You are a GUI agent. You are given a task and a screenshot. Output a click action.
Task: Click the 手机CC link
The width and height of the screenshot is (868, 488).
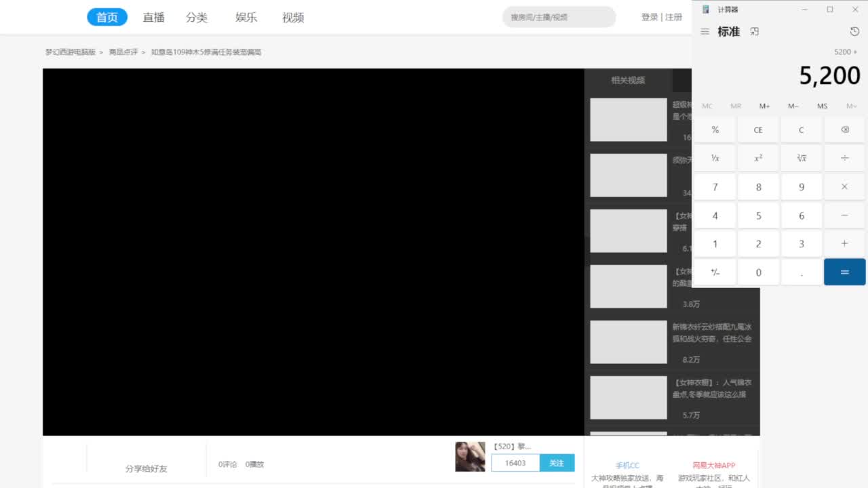click(x=627, y=466)
